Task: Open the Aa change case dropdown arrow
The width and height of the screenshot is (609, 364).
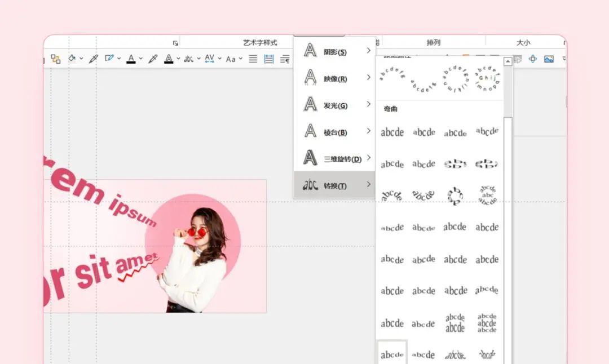Action: (240, 59)
